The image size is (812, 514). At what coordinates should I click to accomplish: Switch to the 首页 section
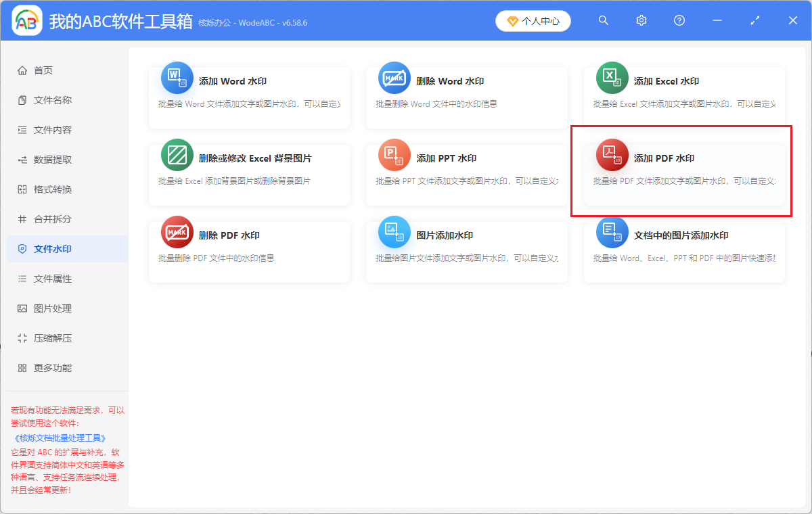(x=41, y=70)
